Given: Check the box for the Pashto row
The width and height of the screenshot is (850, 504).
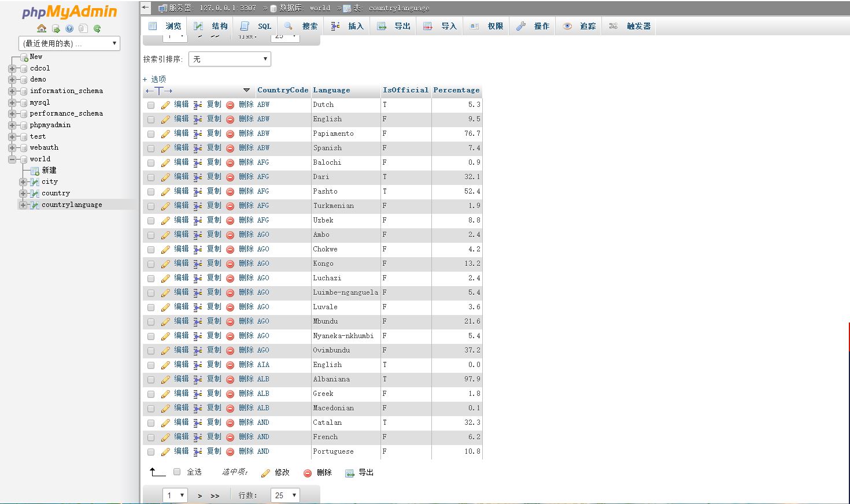Looking at the screenshot, I should [151, 192].
